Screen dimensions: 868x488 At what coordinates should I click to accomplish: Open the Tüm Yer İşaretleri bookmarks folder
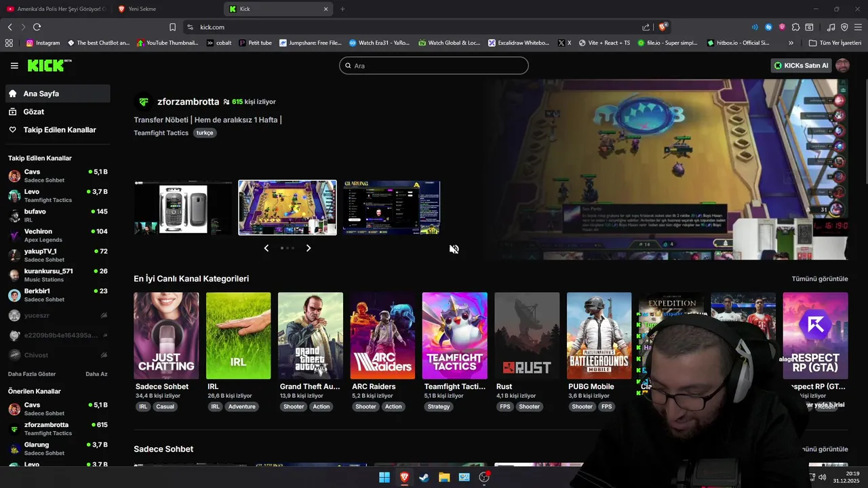click(x=835, y=43)
